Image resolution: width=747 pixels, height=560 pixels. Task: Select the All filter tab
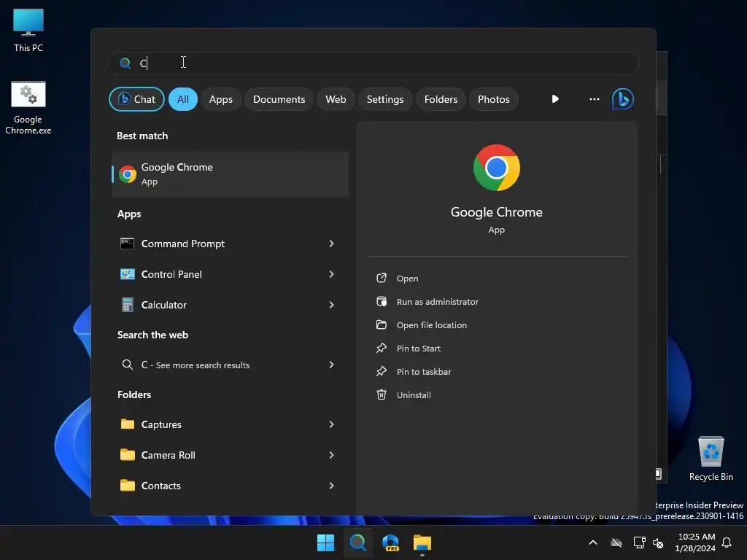183,99
